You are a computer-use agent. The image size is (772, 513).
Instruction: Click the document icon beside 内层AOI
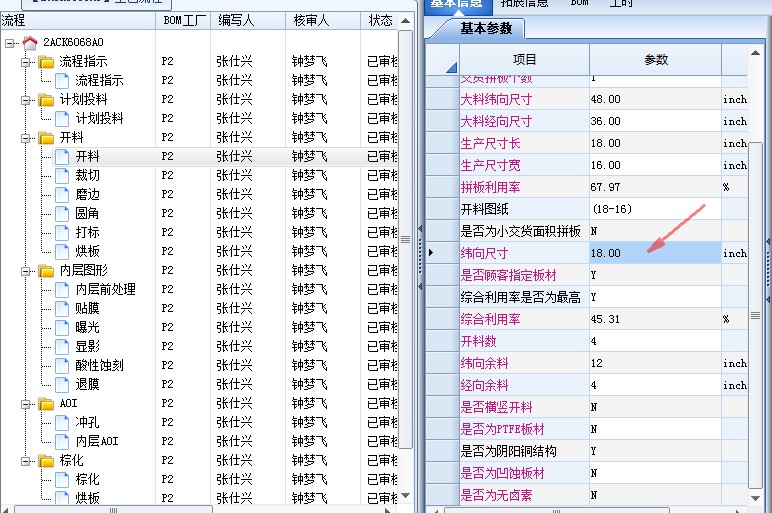click(62, 442)
